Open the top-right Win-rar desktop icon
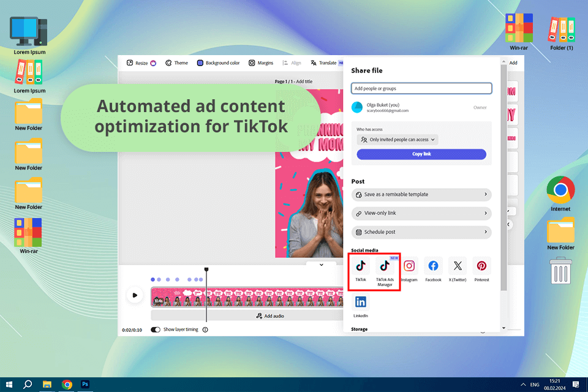 tap(519, 32)
